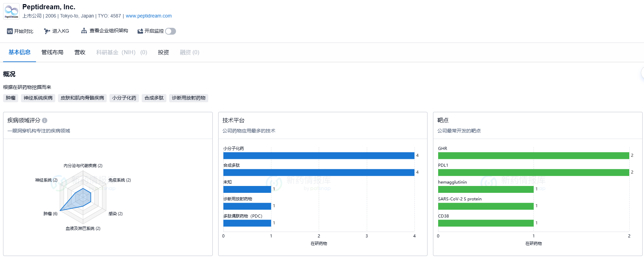Click the blue 多肽偶联药物 (PDC) bar
Image resolution: width=644 pixels, height=257 pixels.
coord(247,223)
